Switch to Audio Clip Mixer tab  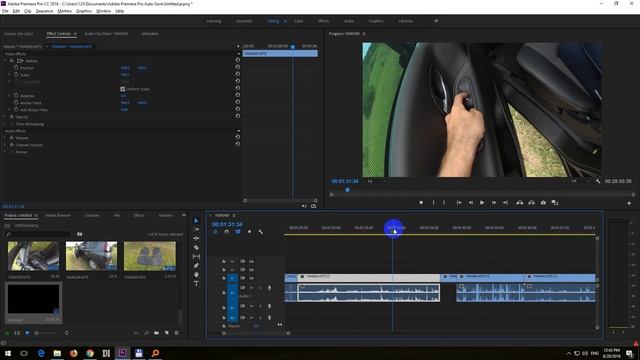[106, 34]
